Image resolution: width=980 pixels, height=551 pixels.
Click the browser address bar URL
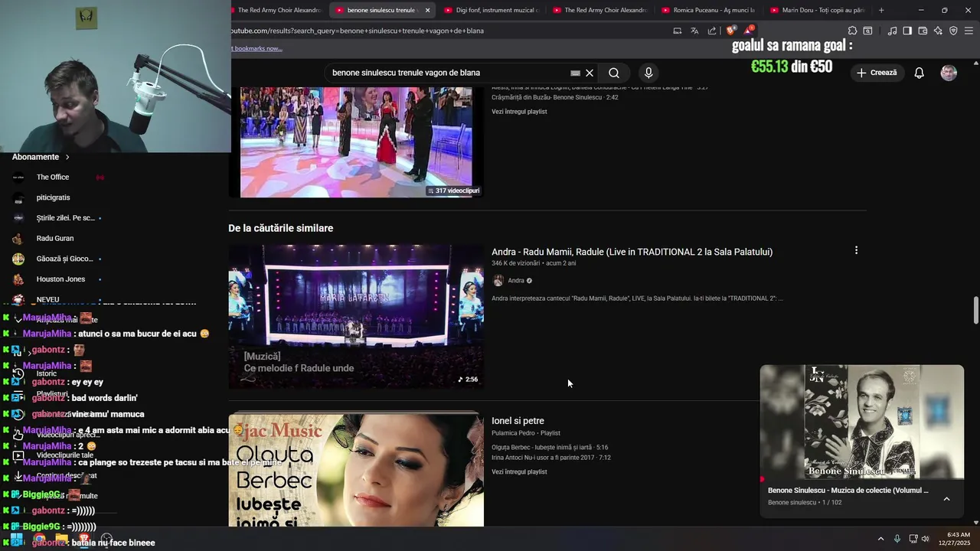point(358,31)
